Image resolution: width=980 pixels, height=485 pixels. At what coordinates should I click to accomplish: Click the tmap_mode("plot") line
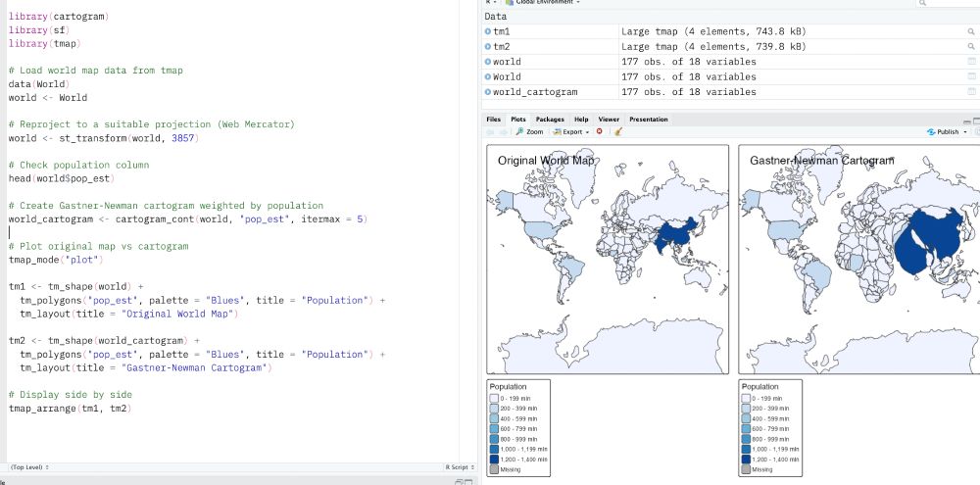click(56, 260)
